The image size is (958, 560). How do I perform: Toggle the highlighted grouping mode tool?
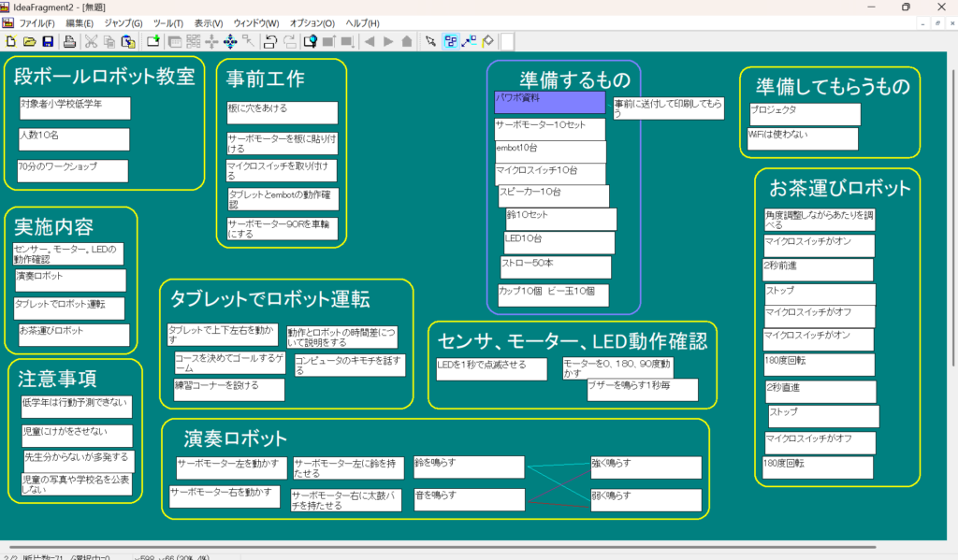pos(450,41)
